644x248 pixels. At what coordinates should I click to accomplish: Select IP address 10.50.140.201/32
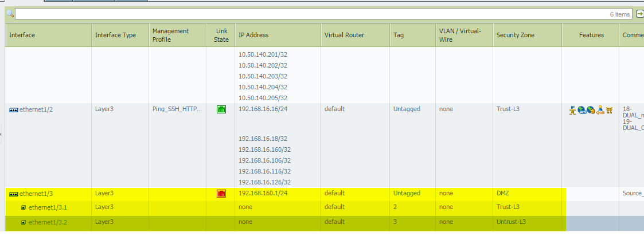pyautogui.click(x=263, y=54)
